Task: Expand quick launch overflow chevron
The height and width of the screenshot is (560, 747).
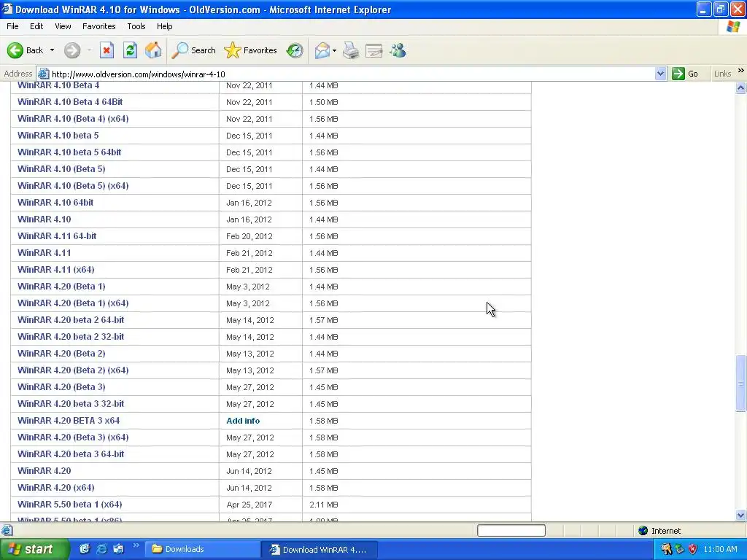Action: pyautogui.click(x=136, y=545)
